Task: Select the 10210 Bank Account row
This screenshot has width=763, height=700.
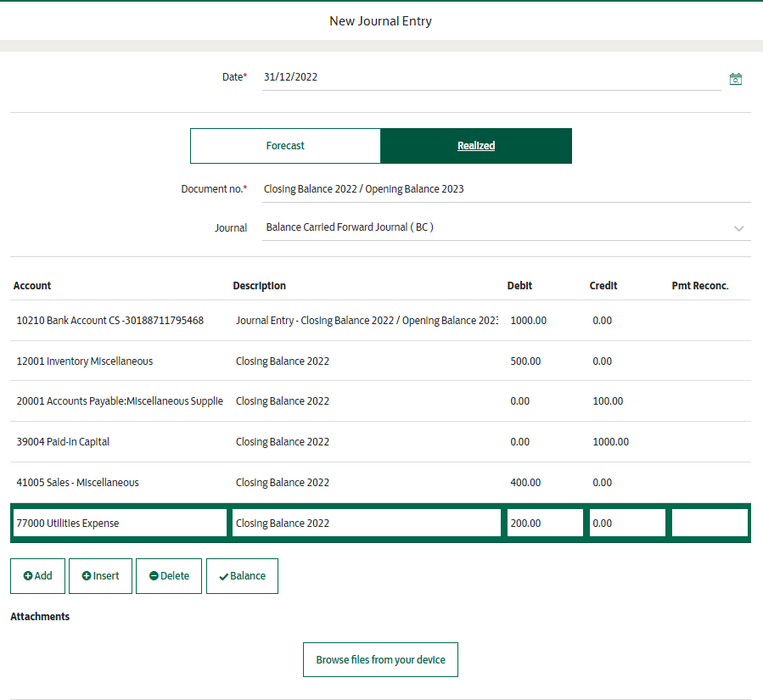Action: pyautogui.click(x=110, y=321)
